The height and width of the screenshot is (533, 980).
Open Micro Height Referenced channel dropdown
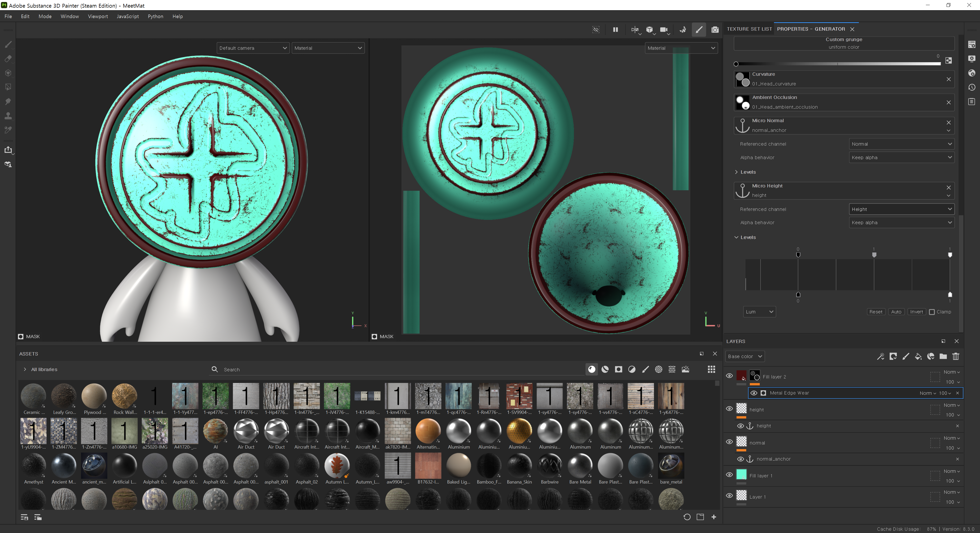click(x=901, y=209)
